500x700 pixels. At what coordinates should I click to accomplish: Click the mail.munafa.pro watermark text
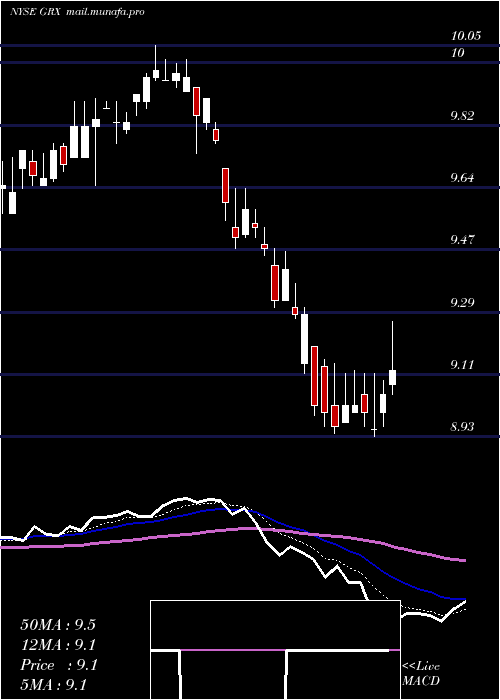click(x=105, y=12)
